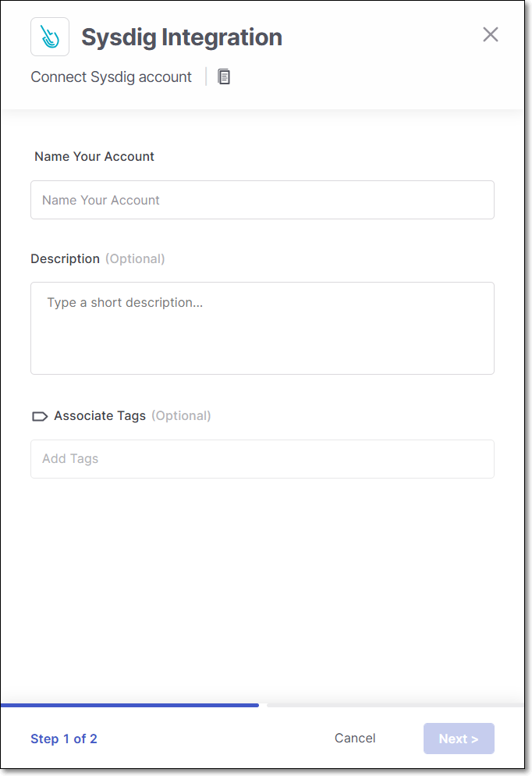Screen dimensions: 532x776
Task: Focus the Name Your Account input field
Action: 263,200
